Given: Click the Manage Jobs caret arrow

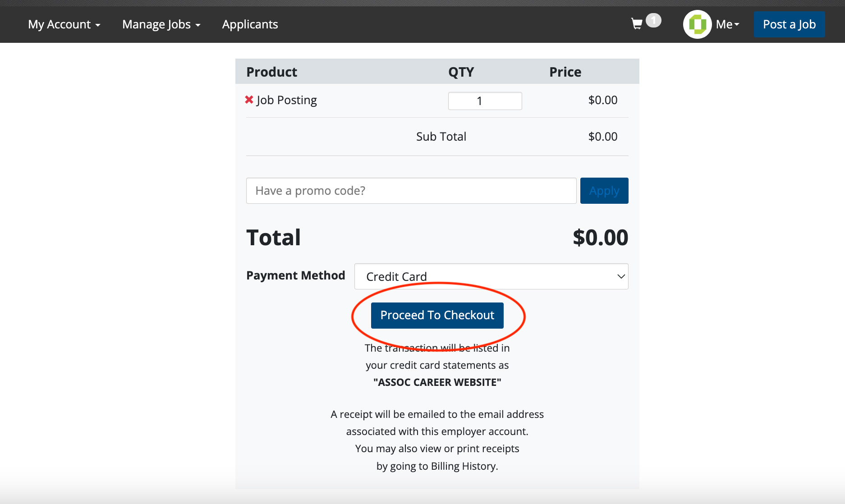Looking at the screenshot, I should coord(197,25).
